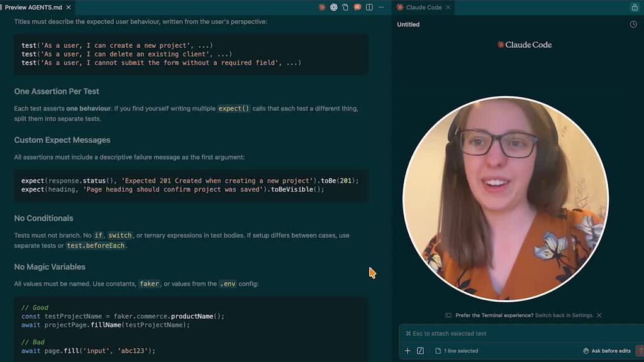Screen dimensions: 644x362
Task: Open chat history with the clock icon
Action: [633, 24]
